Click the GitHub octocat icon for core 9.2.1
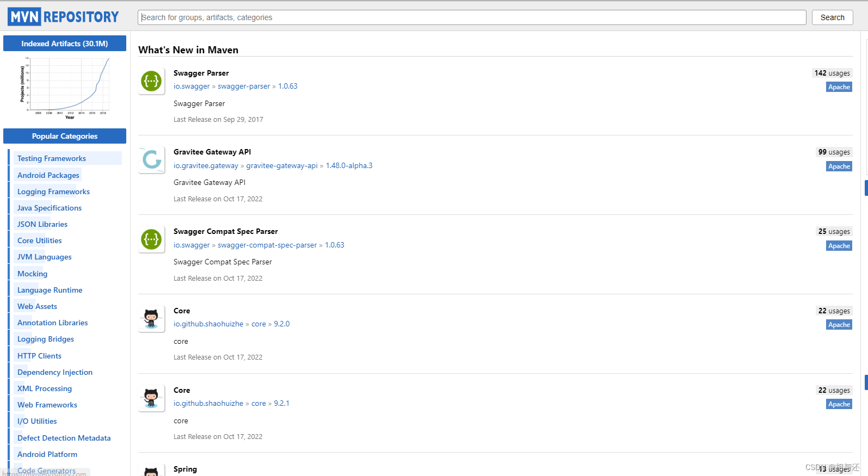Viewport: 868px width, 476px height. [151, 398]
